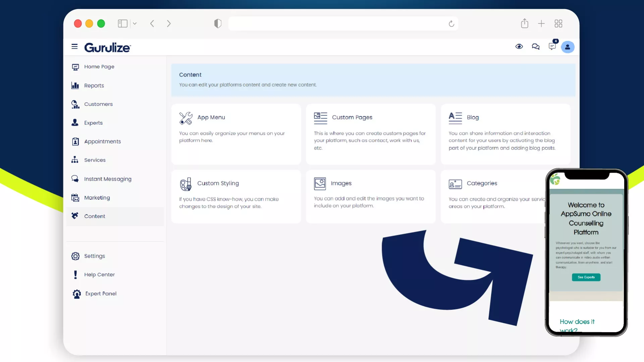This screenshot has height=362, width=644.
Task: Toggle the hamburger menu next to Gurulize
Action: pyautogui.click(x=74, y=47)
